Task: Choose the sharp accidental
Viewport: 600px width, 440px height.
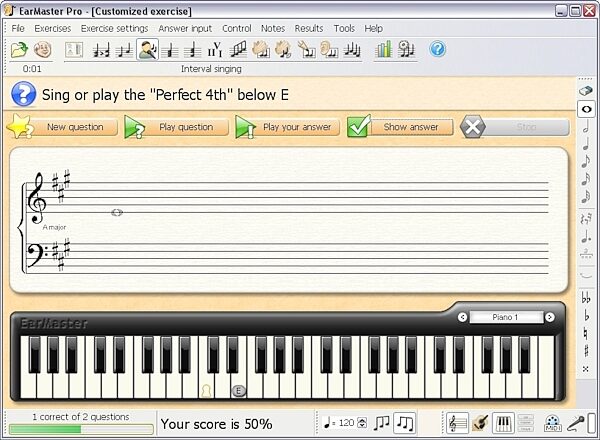Action: click(586, 350)
